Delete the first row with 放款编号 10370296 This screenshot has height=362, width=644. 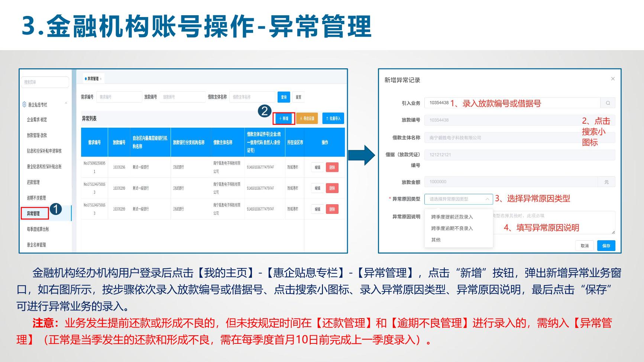pos(332,167)
